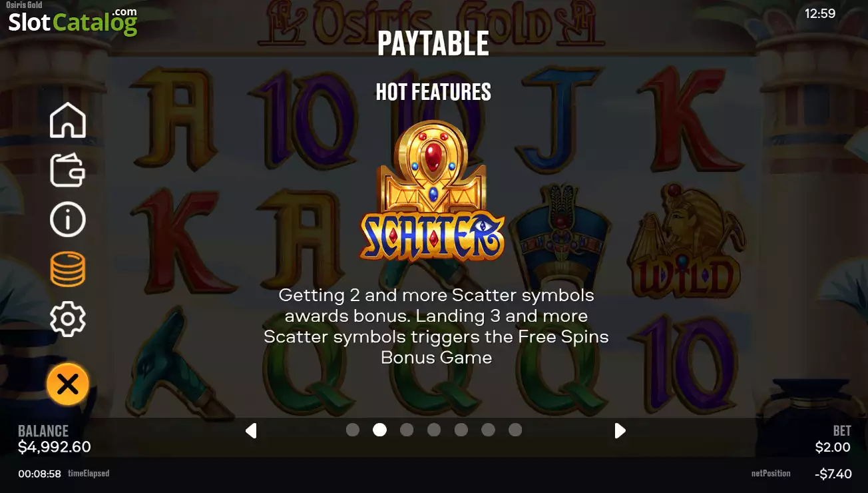Open the settings gear icon
Screen dimensions: 868x493
pyautogui.click(x=68, y=319)
